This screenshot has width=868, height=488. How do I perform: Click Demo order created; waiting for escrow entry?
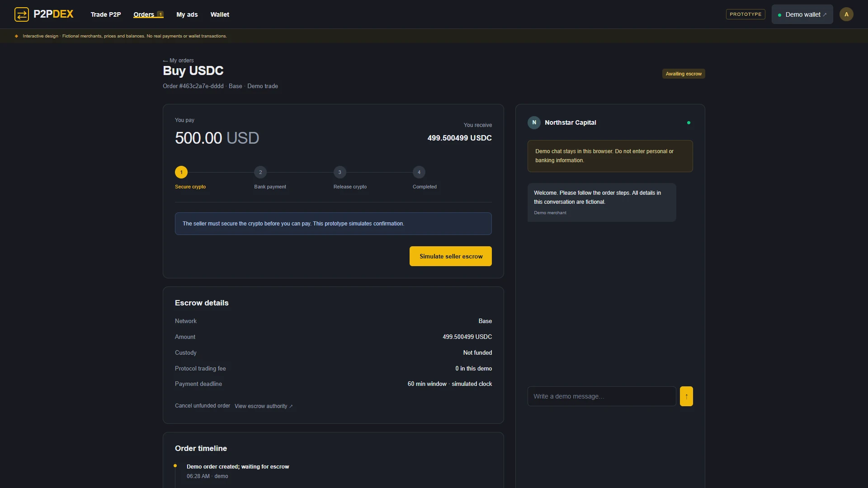[238, 467]
